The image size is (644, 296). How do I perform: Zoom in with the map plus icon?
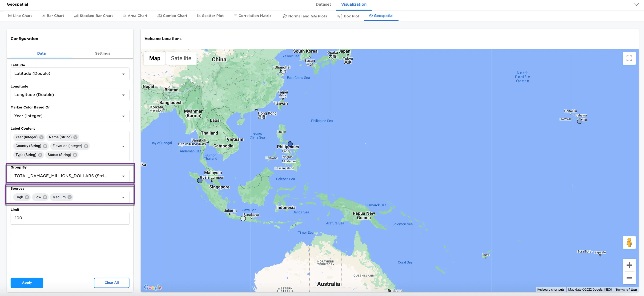click(629, 265)
